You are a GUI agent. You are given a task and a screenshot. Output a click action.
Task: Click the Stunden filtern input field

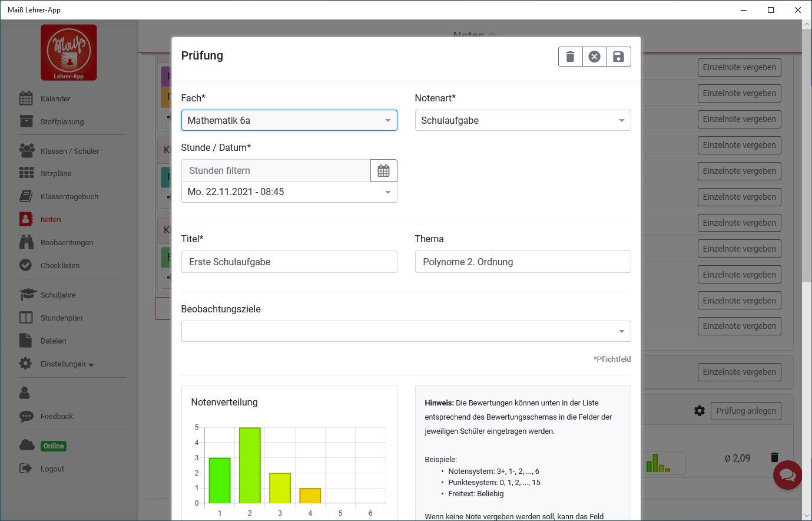276,170
